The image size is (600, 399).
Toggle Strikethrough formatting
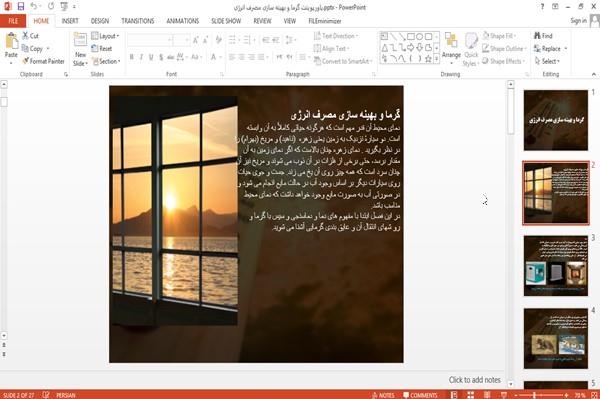(171, 57)
